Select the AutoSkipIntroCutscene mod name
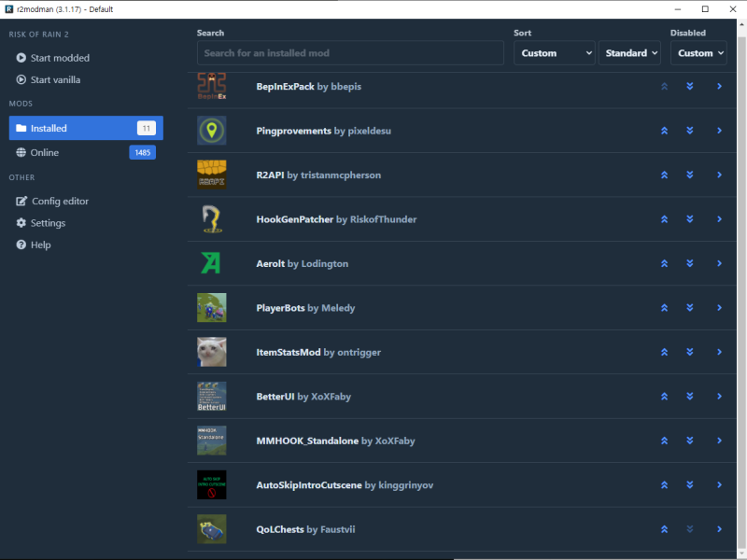This screenshot has height=560, width=747. (309, 484)
